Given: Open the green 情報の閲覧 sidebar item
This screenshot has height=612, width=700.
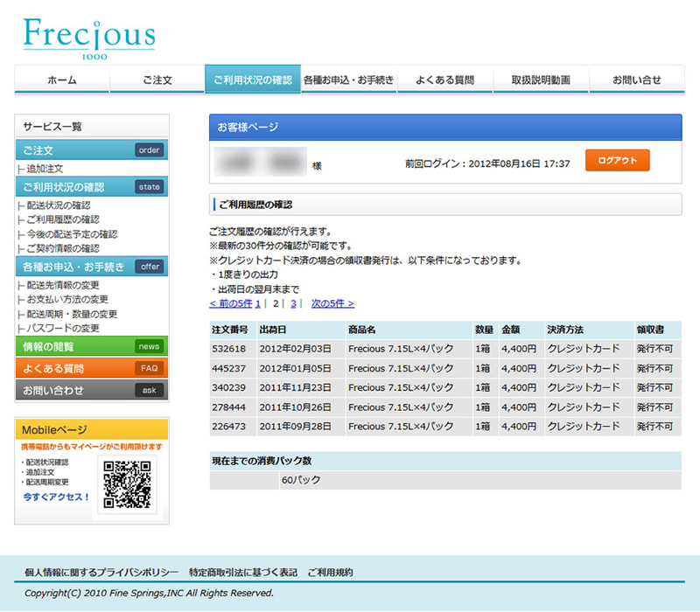Looking at the screenshot, I should 92,346.
